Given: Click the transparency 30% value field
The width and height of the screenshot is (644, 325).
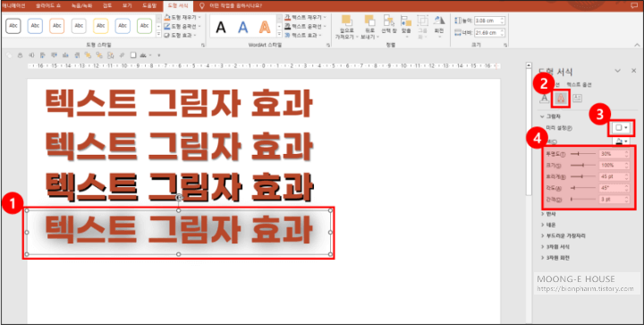Looking at the screenshot, I should point(611,154).
